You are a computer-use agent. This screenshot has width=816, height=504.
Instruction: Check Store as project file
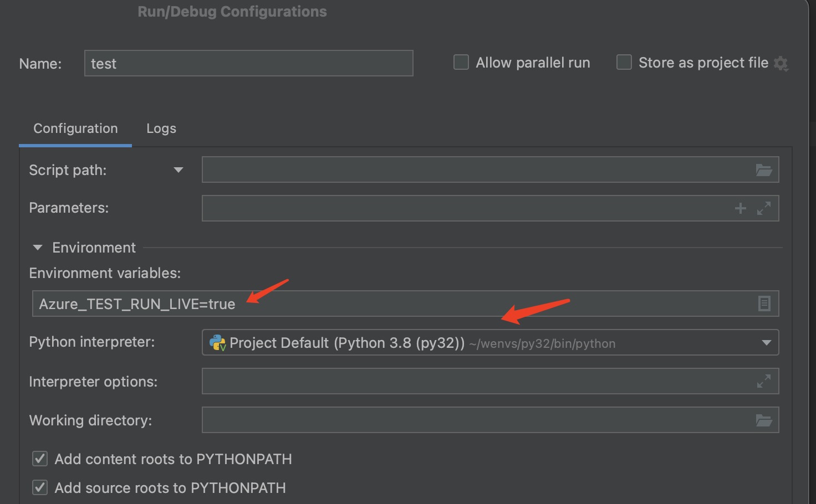pos(624,62)
